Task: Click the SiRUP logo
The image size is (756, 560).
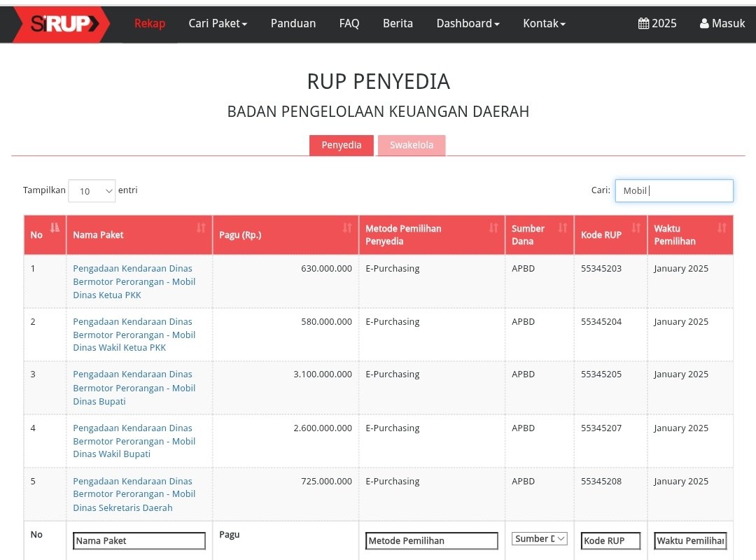Action: (x=61, y=24)
